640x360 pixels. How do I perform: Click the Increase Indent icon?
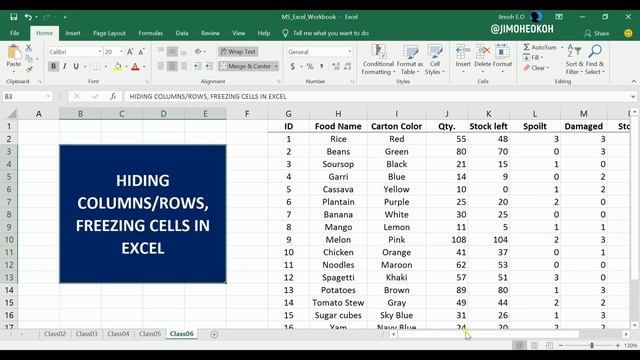[208, 66]
